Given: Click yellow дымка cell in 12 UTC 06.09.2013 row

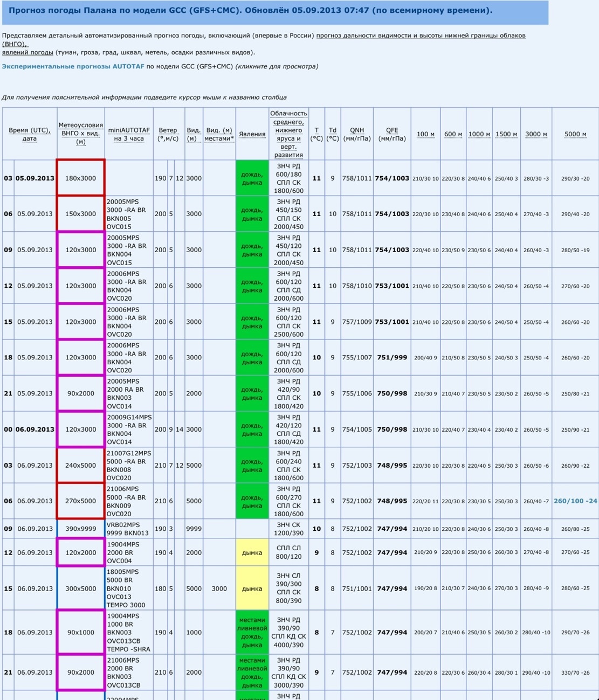Looking at the screenshot, I should click(252, 552).
